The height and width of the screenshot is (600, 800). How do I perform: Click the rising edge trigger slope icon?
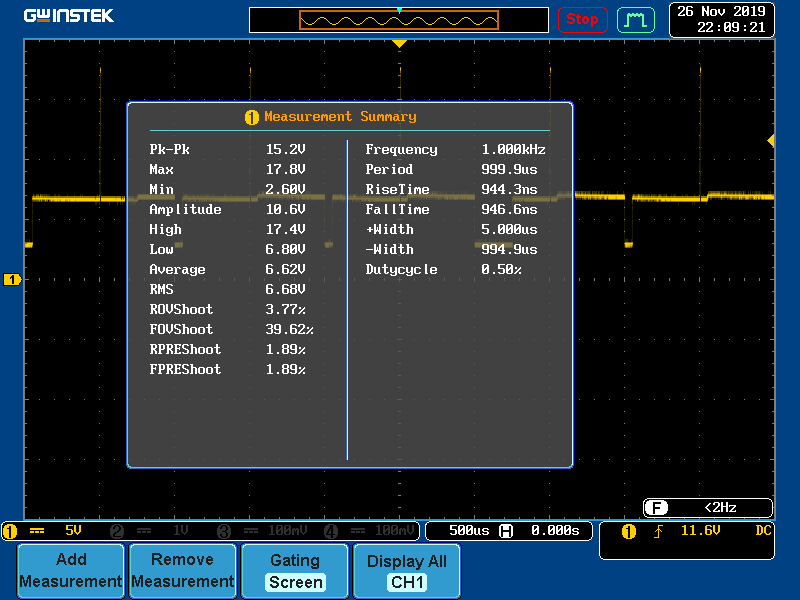(659, 532)
